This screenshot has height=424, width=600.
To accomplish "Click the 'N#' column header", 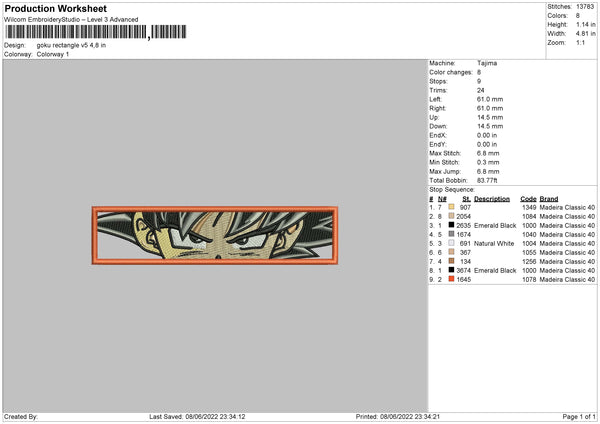I will 442,199.
